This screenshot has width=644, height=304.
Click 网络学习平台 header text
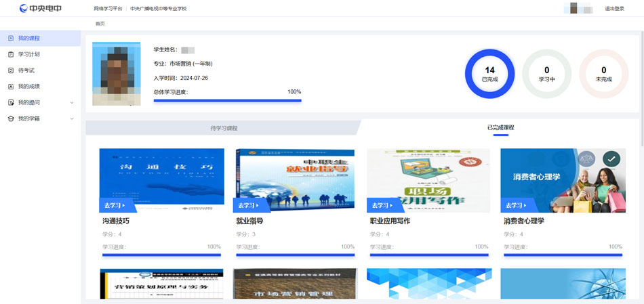(x=108, y=9)
